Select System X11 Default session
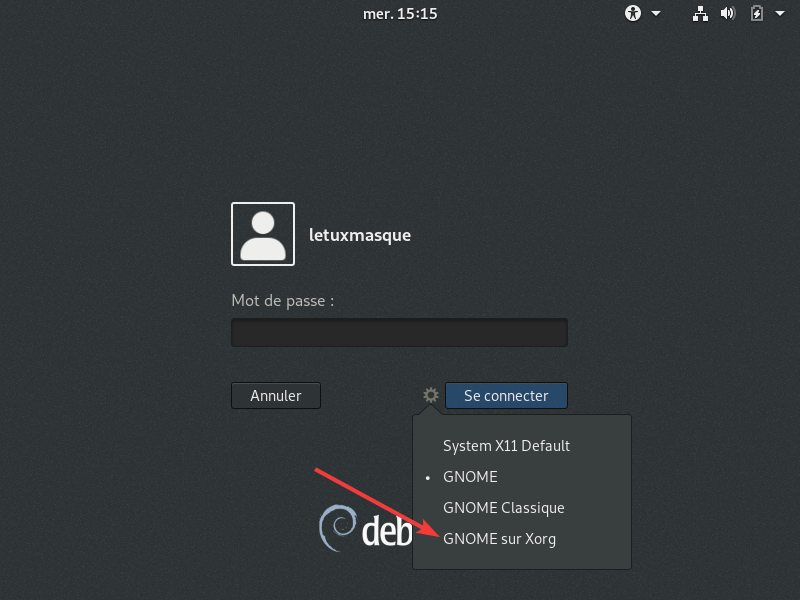Viewport: 800px width, 600px height. [522, 446]
